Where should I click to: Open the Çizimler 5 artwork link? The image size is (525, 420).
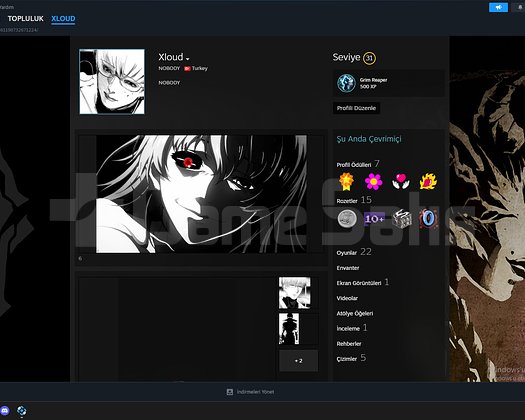(x=351, y=358)
